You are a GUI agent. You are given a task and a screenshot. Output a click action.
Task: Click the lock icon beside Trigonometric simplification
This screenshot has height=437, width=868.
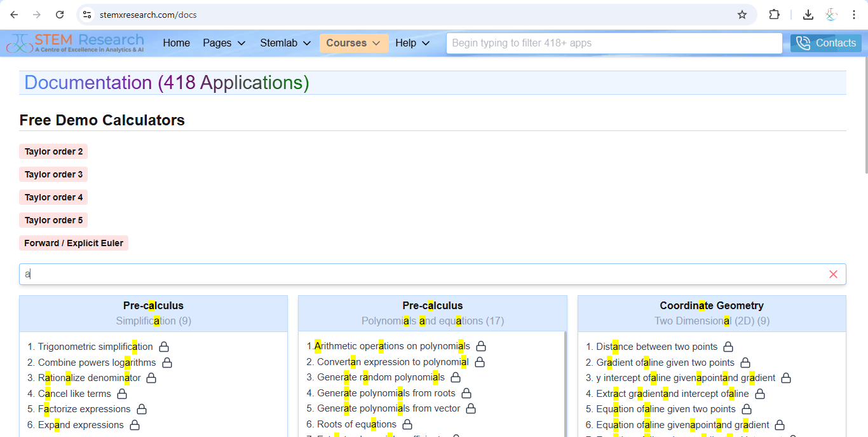pos(163,346)
